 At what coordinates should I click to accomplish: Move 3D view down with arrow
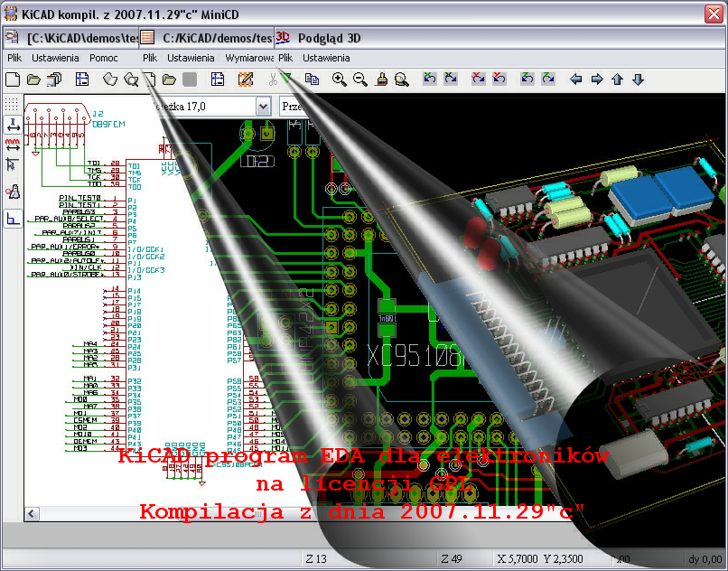point(639,80)
